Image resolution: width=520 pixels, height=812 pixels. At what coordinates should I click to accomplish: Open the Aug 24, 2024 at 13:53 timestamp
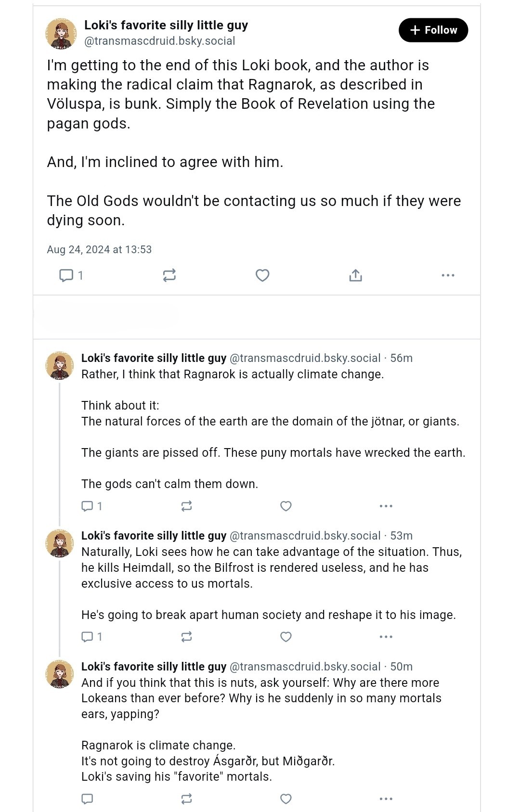99,249
